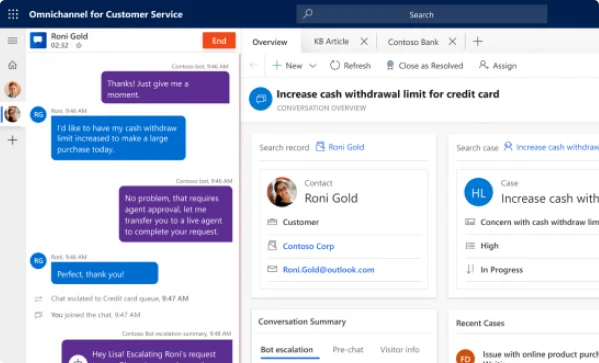Go to Home in left sidebar
The height and width of the screenshot is (363, 599).
(x=13, y=65)
